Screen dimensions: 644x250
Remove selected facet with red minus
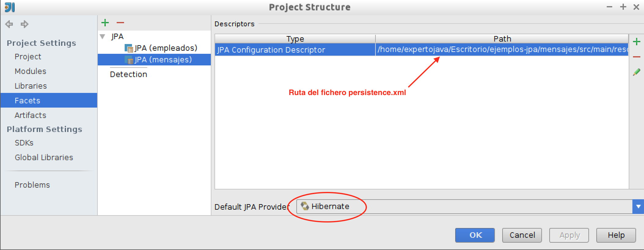pos(120,23)
